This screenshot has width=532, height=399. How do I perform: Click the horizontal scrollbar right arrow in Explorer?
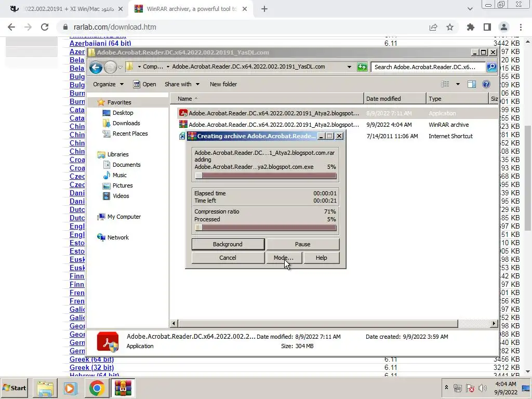(x=494, y=324)
